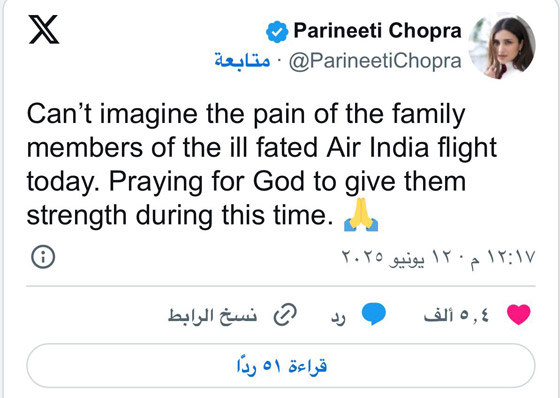The image size is (560, 398).
Task: Click the رد reply label
Action: tap(338, 318)
